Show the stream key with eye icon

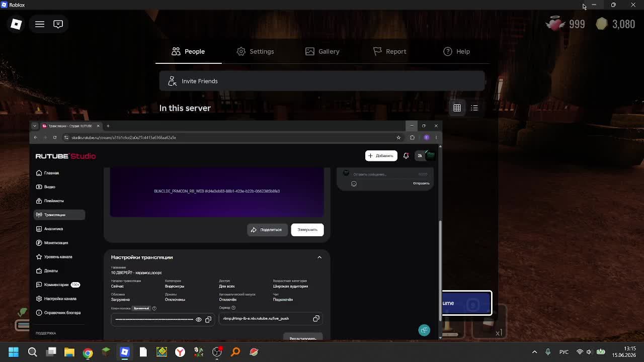tap(199, 319)
